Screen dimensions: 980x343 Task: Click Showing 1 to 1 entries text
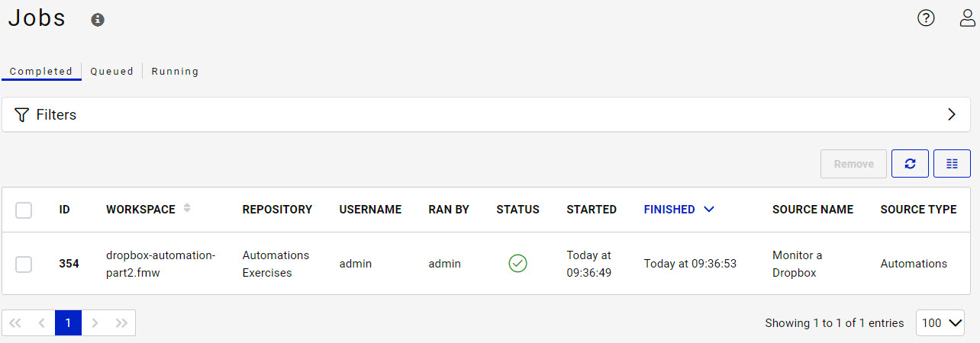coord(834,323)
